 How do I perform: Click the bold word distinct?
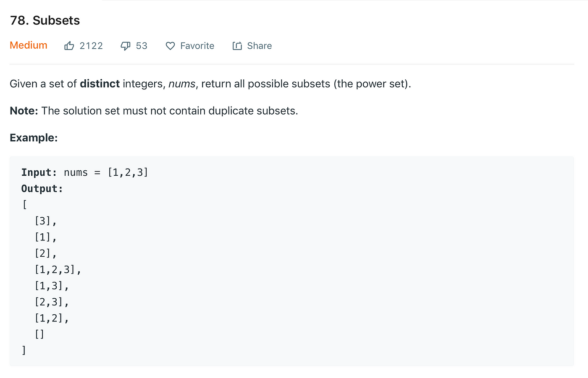coord(100,84)
